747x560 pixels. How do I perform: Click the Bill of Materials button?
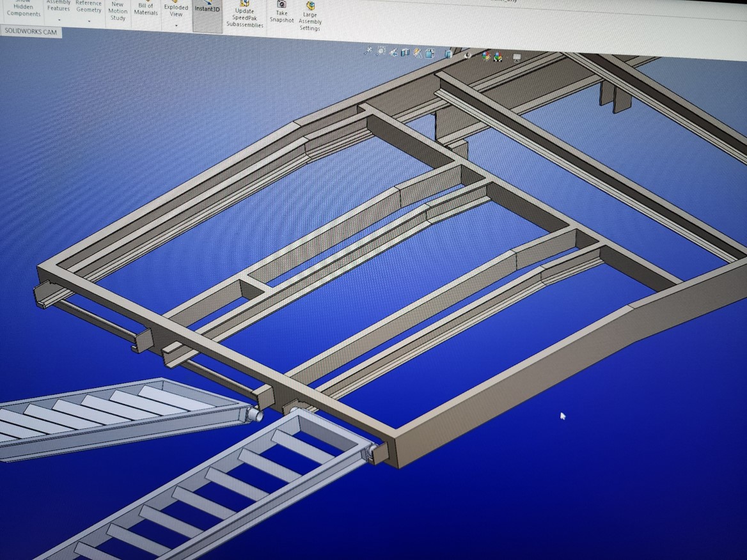pos(145,8)
